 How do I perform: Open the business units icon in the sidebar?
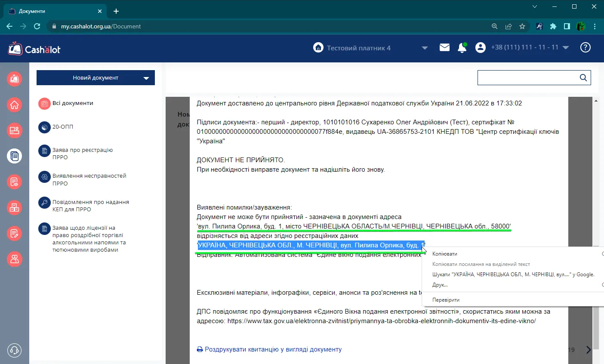(15, 208)
